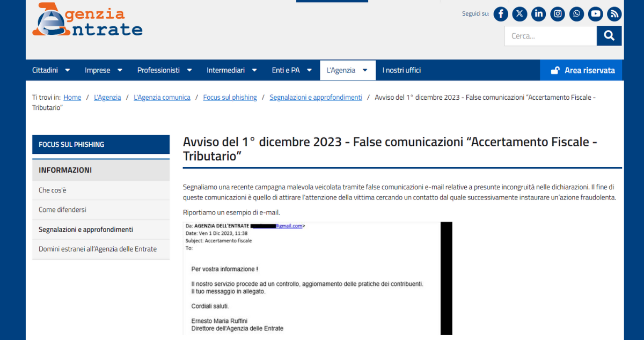This screenshot has height=340, width=644.
Task: Click the 'Ti trovi in:' breadcrumb label
Action: tap(46, 98)
